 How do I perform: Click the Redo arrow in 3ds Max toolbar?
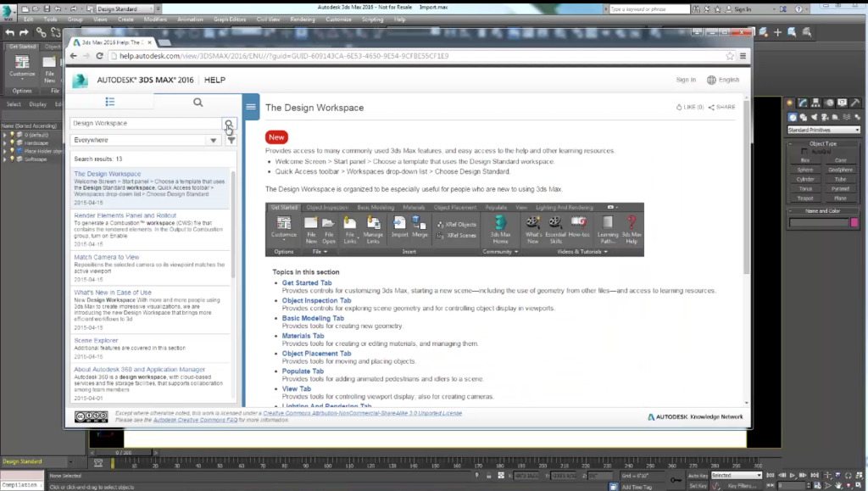(24, 33)
